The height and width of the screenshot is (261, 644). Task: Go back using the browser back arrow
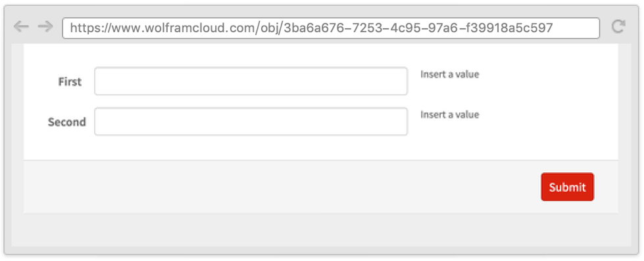coord(21,27)
